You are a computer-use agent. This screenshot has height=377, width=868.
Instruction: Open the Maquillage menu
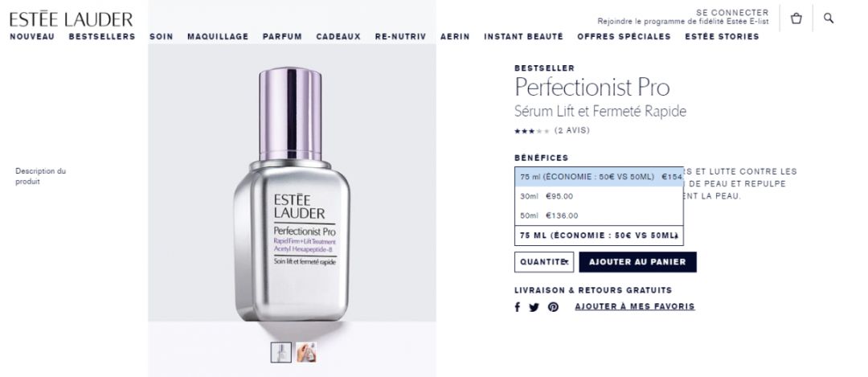218,36
